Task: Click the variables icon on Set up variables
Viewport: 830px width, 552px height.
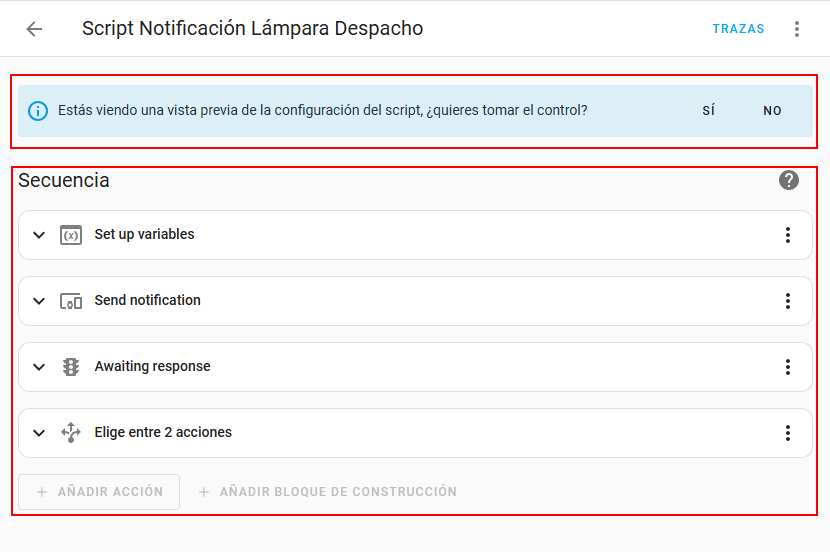Action: (70, 235)
